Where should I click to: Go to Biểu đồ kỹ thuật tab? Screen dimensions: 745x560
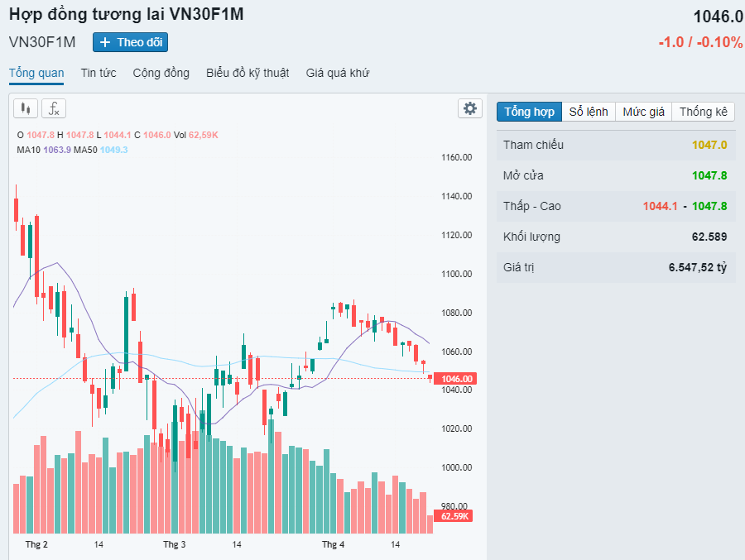click(248, 73)
